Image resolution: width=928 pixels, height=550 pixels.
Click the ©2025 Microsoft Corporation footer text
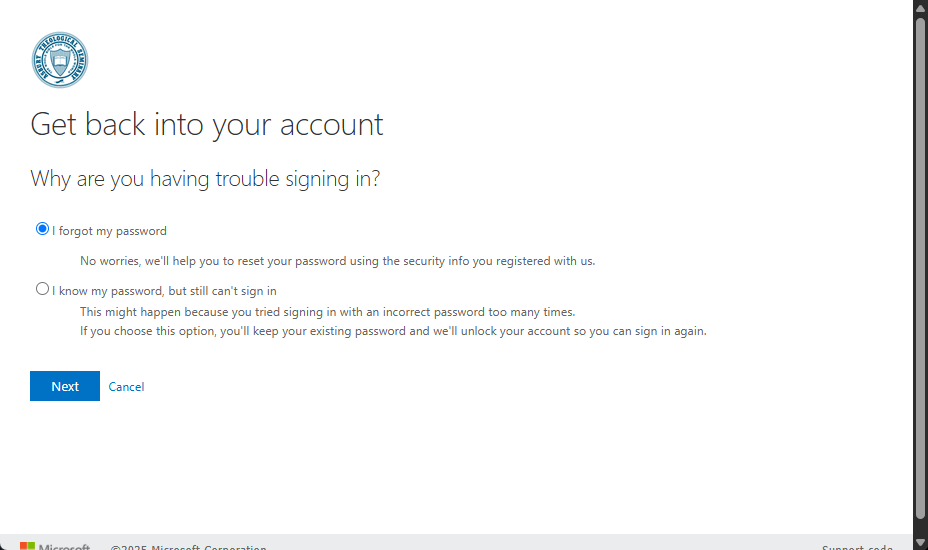point(189,547)
